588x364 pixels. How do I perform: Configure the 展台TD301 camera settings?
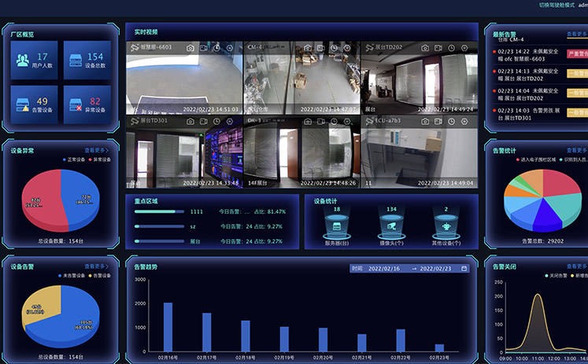point(230,121)
